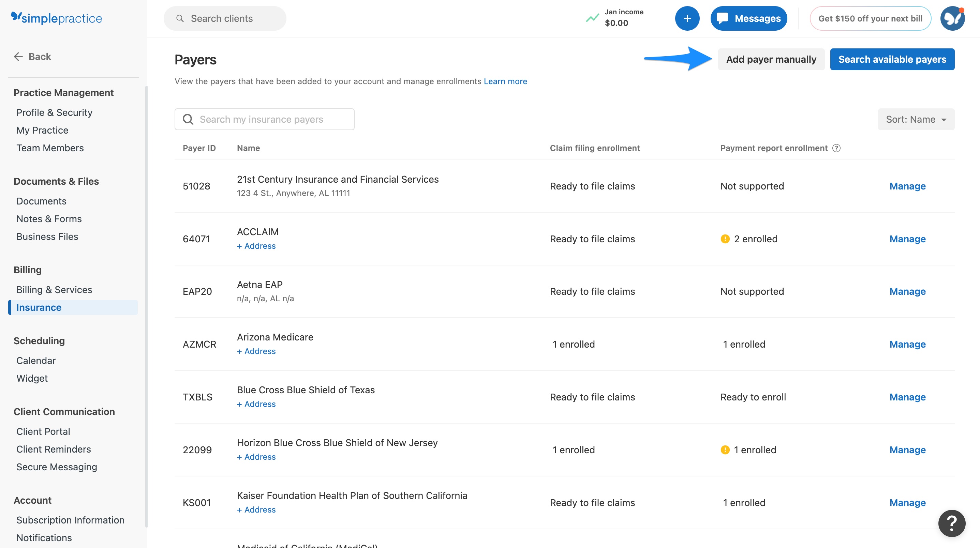Click the help question mark button

[x=951, y=523]
